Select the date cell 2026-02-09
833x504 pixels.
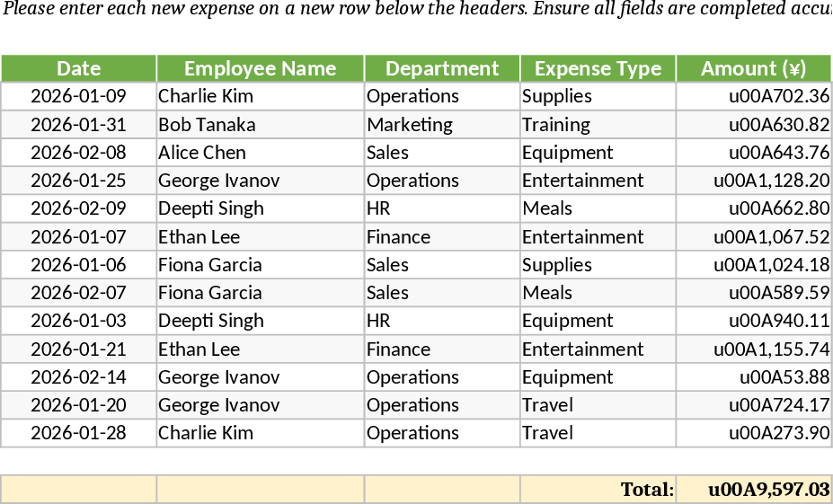coord(79,208)
